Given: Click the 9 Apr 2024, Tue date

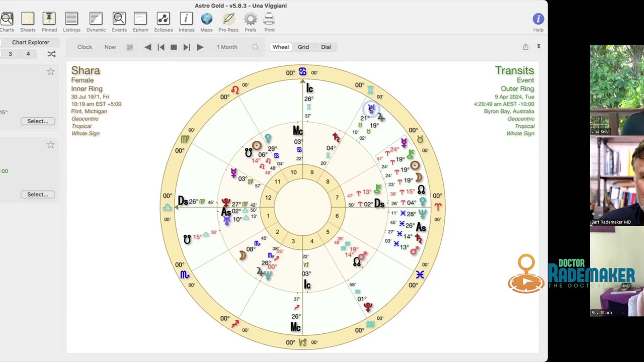Looking at the screenshot, I should (x=514, y=97).
